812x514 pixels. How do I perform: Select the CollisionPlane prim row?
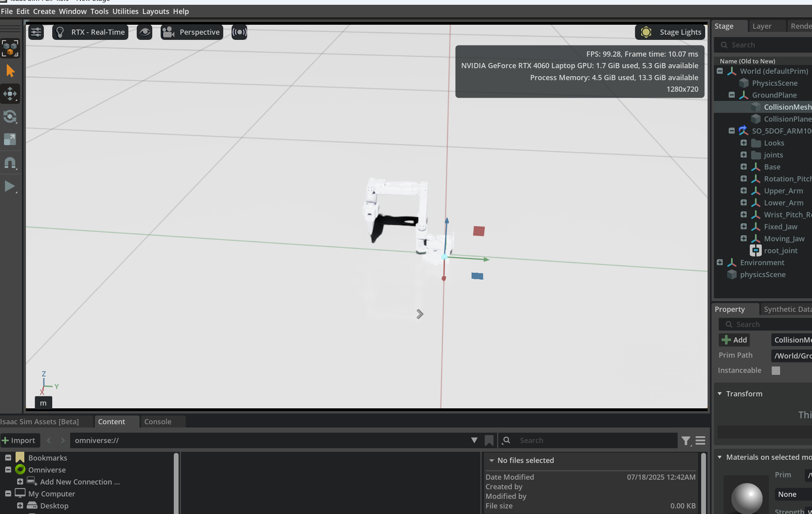763,119
